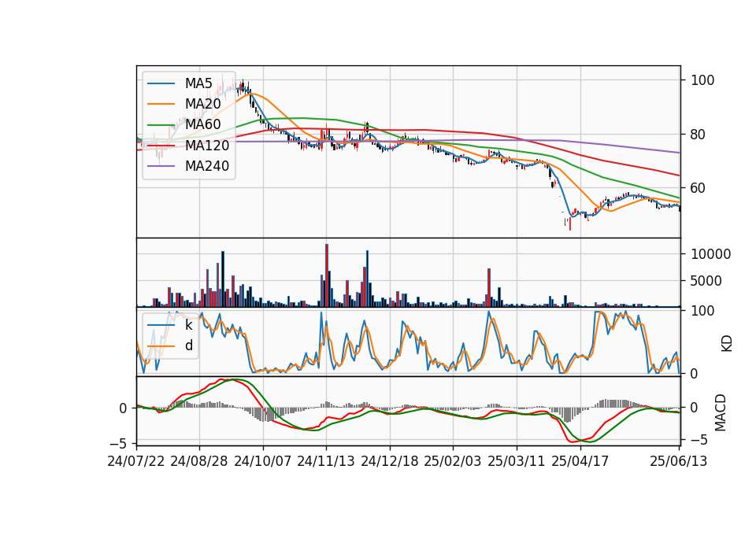Click the left MACD axis tick −5

119,442
